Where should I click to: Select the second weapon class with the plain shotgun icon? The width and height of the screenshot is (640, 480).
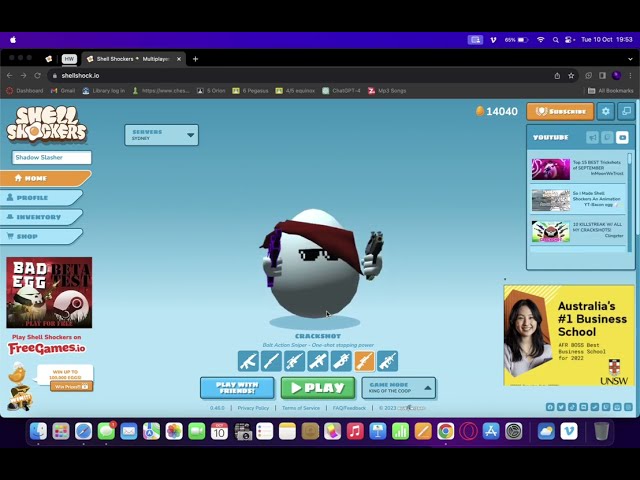[271, 361]
